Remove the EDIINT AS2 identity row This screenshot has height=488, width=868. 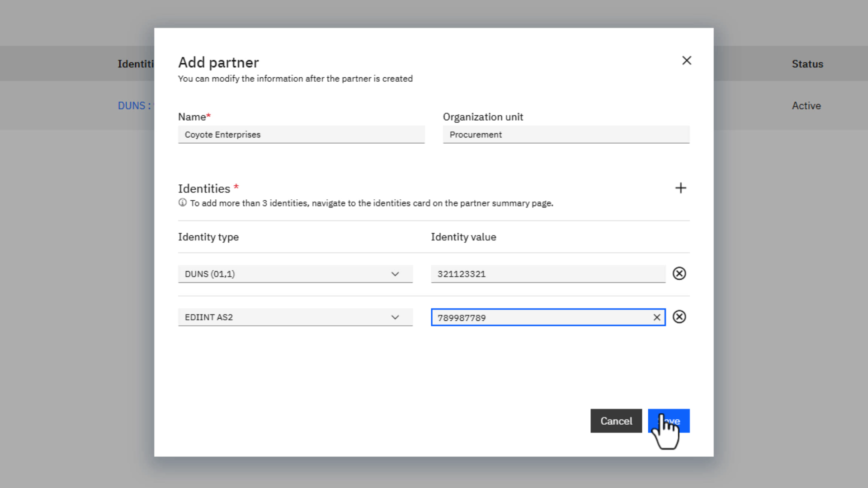point(679,317)
